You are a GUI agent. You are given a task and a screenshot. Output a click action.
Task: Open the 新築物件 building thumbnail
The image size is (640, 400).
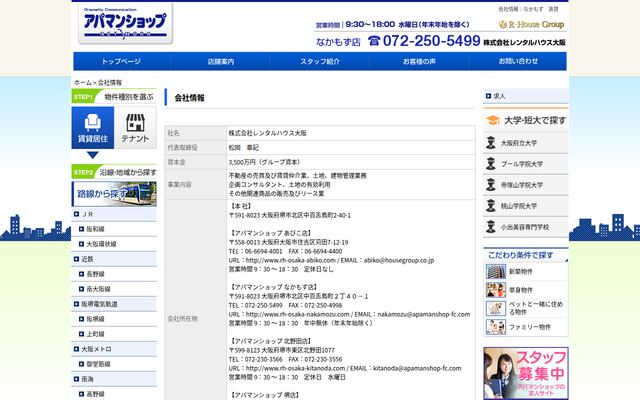click(x=496, y=271)
